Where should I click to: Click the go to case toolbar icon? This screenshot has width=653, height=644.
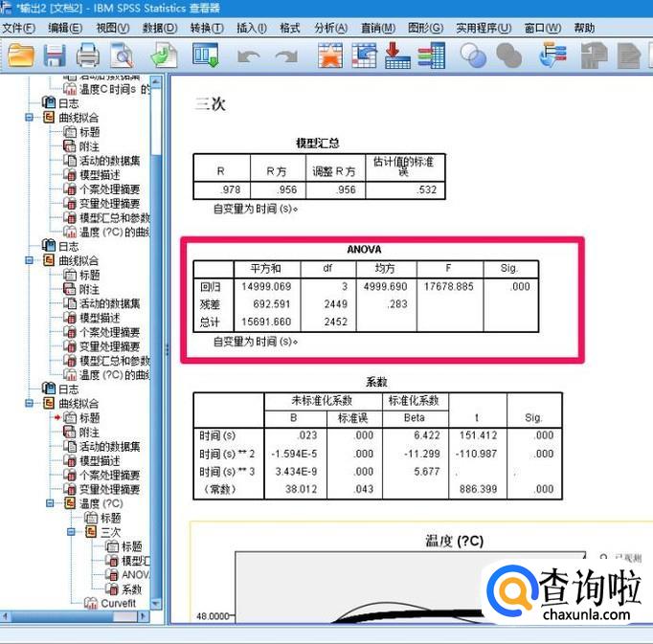[x=364, y=55]
